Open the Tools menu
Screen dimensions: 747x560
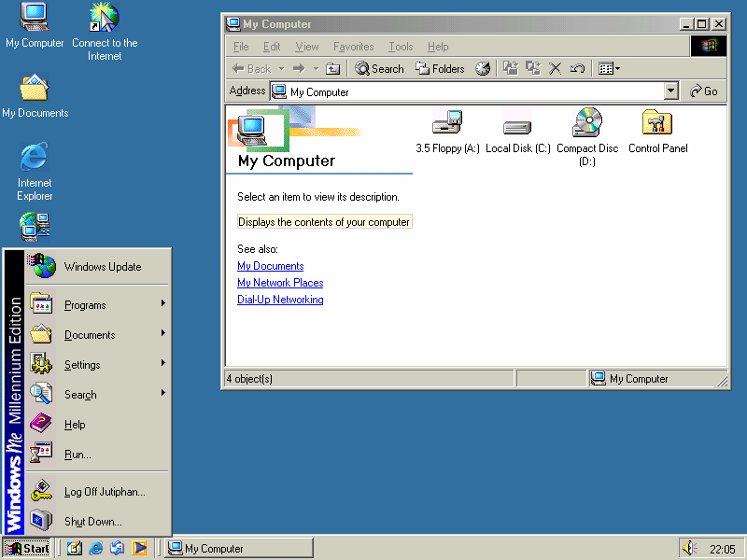tap(401, 47)
